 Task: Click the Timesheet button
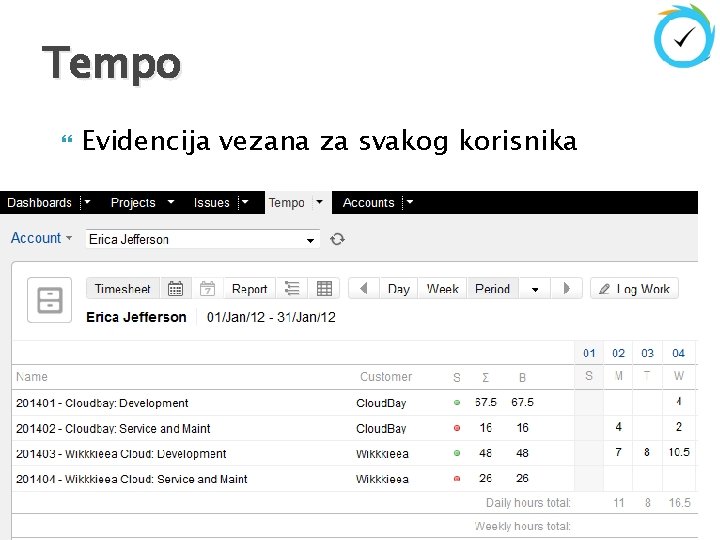coord(123,289)
